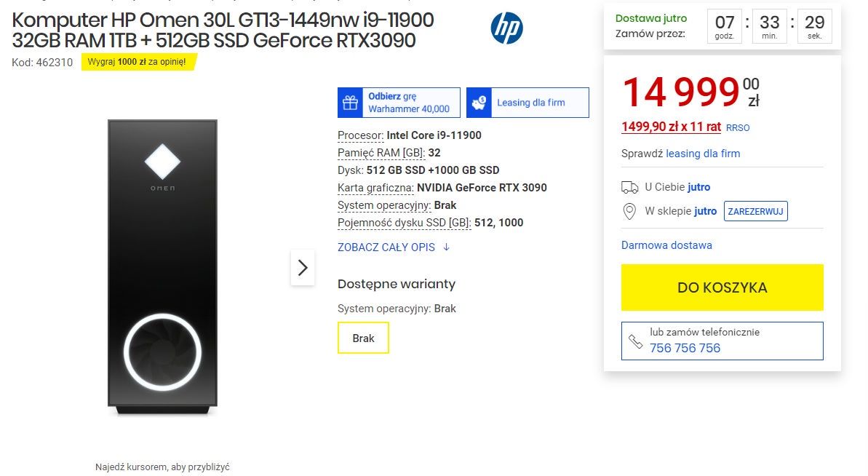Open the installment plan 1499,90 zł x 11 rat
This screenshot has height=476, width=868.
(x=671, y=127)
